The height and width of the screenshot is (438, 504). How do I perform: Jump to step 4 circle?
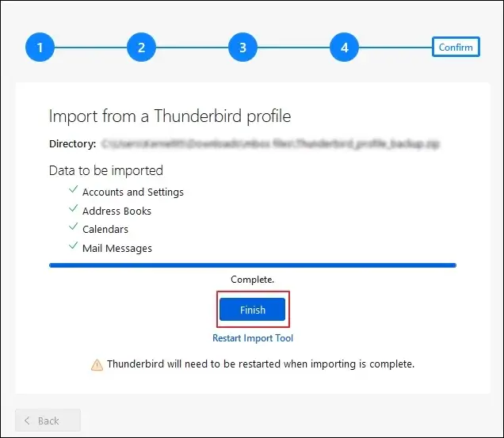(x=344, y=48)
